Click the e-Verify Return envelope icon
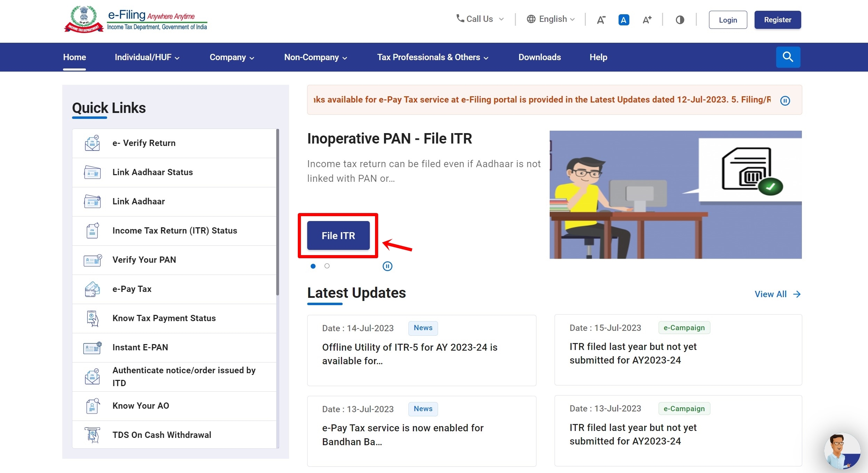Image resolution: width=868 pixels, height=473 pixels. tap(92, 143)
